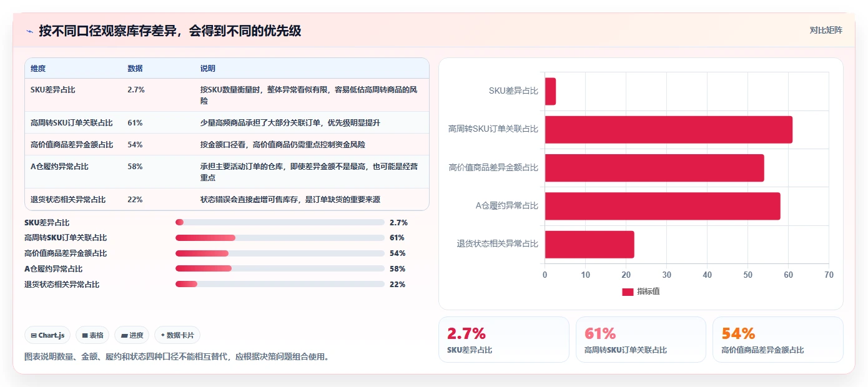This screenshot has width=868, height=387.
Task: Click the 指标值 legend color swatch
Action: pyautogui.click(x=628, y=291)
